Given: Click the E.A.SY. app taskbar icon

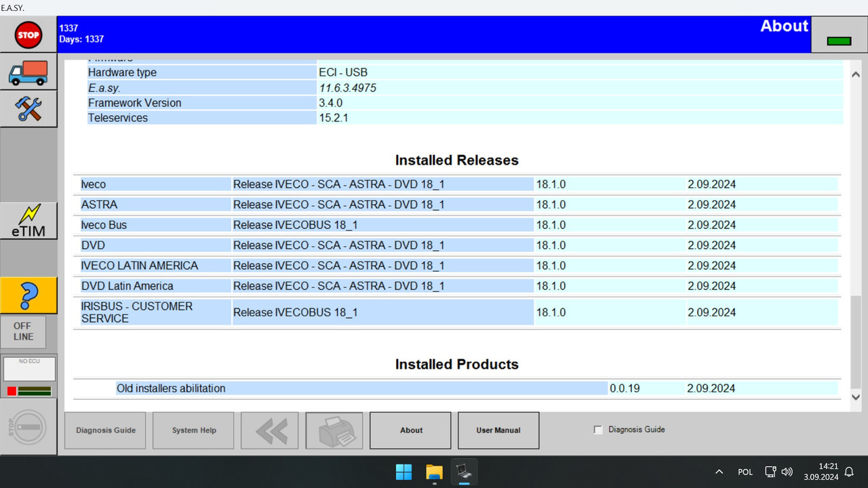Looking at the screenshot, I should (x=465, y=472).
